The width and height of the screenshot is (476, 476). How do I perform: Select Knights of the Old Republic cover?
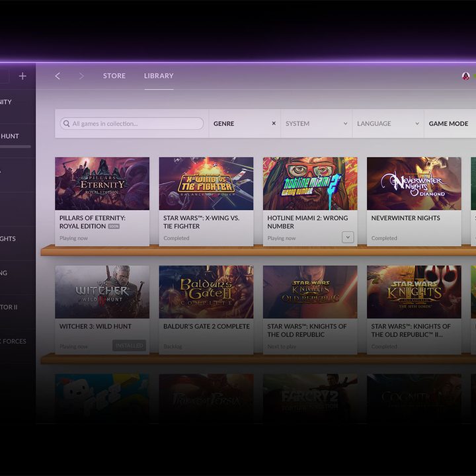310,292
